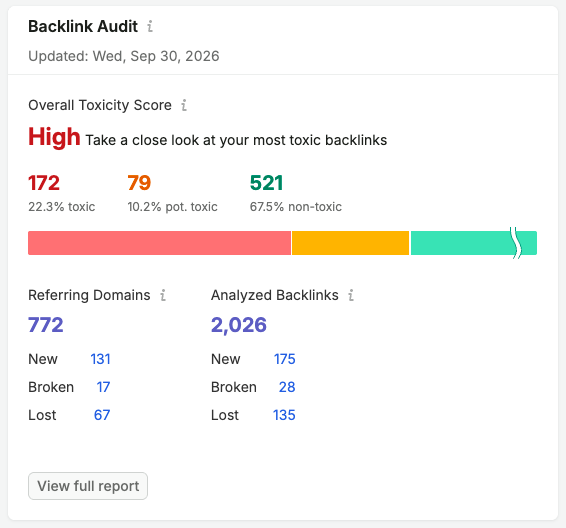Click Broken referring domains value 17
Screen dimensions: 566x528
tap(103, 387)
